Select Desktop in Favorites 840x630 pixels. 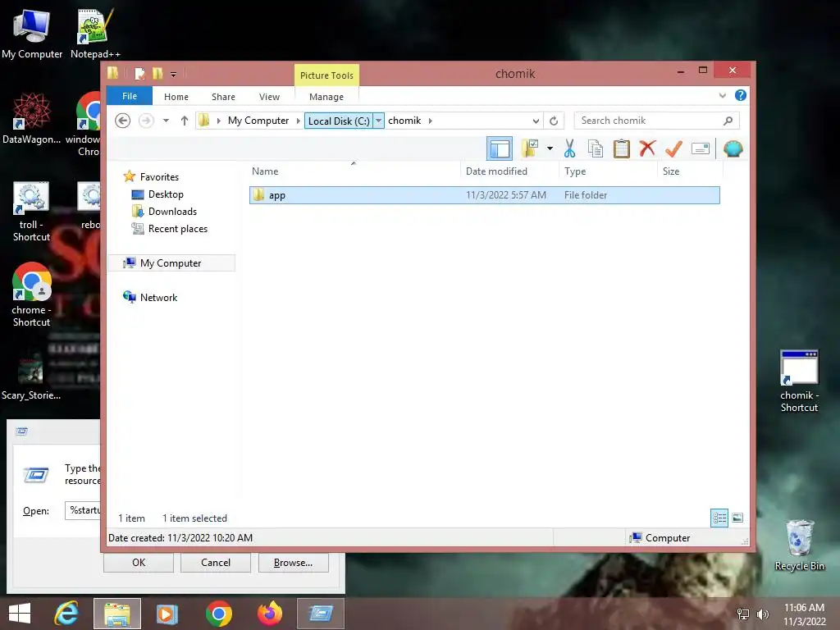tap(166, 194)
